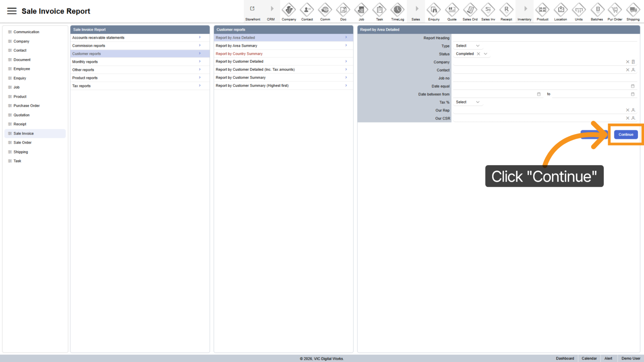Click the Quote toolbar icon

pos(452,10)
